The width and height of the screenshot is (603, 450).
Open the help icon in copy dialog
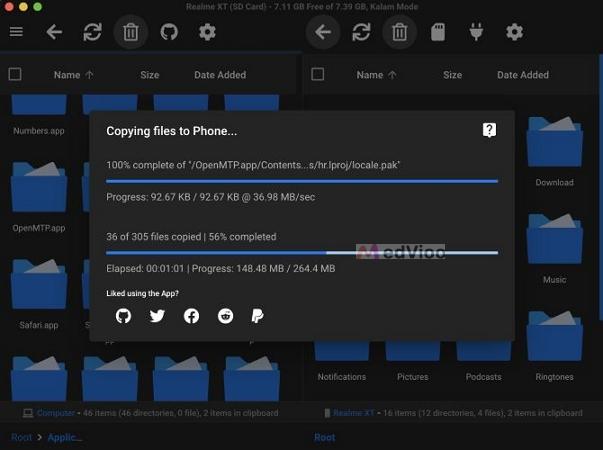click(489, 130)
